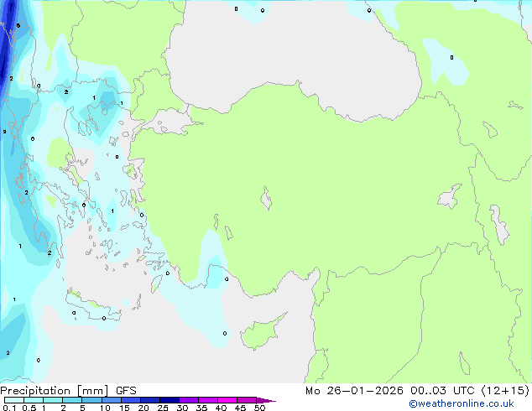This screenshot has height=411, width=532.
Task: Click the "GFS" model label
Action: [126, 391]
